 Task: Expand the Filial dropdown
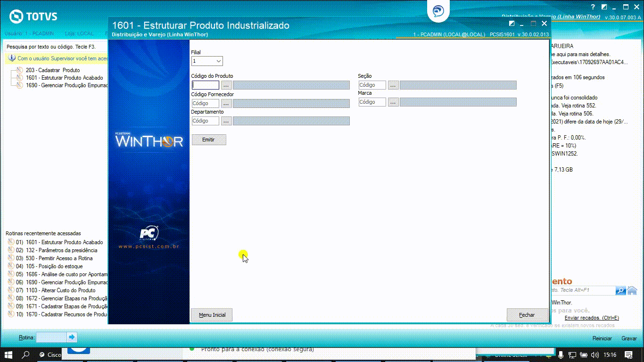point(218,61)
